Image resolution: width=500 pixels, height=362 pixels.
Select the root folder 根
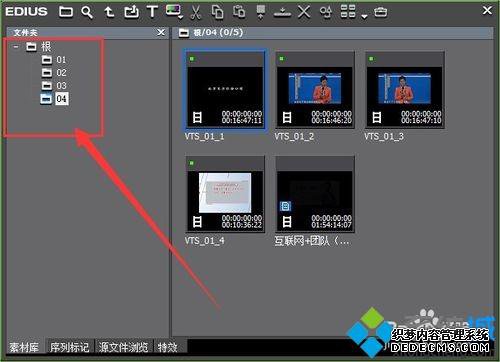[46, 47]
